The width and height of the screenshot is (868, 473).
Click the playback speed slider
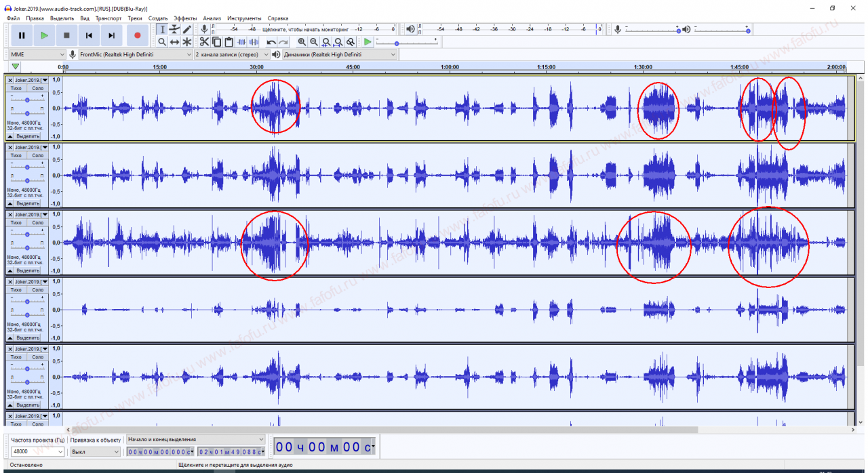point(408,43)
